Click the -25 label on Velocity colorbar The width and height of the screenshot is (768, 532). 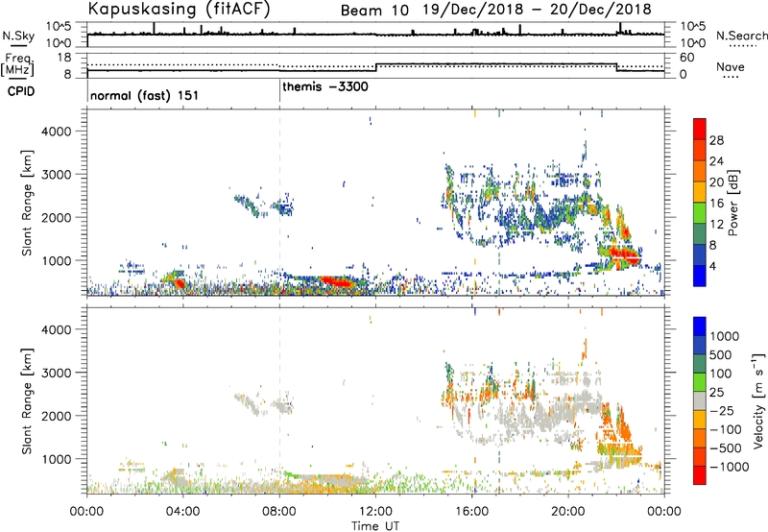pyautogui.click(x=722, y=411)
